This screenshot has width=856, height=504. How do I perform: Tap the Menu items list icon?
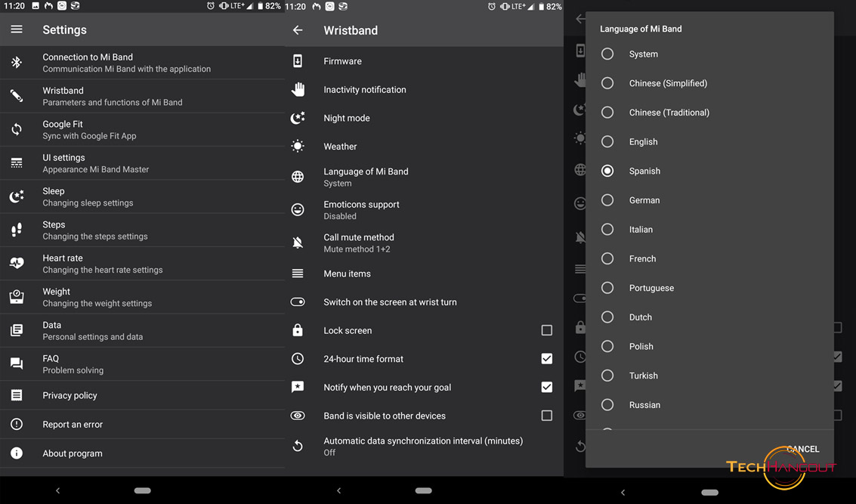[x=298, y=273]
